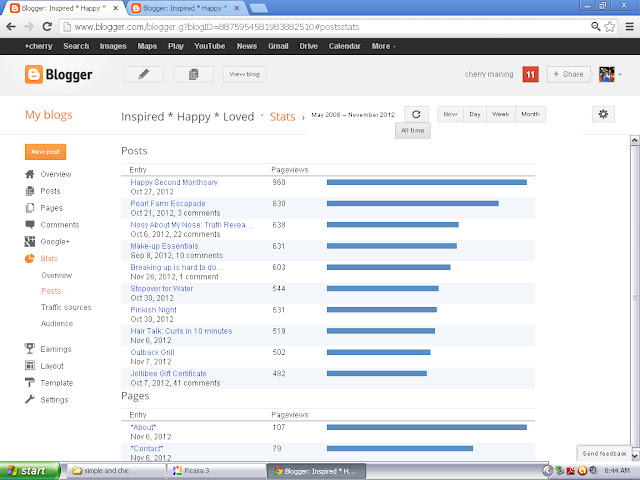Click the browser back arrow

(x=11, y=27)
